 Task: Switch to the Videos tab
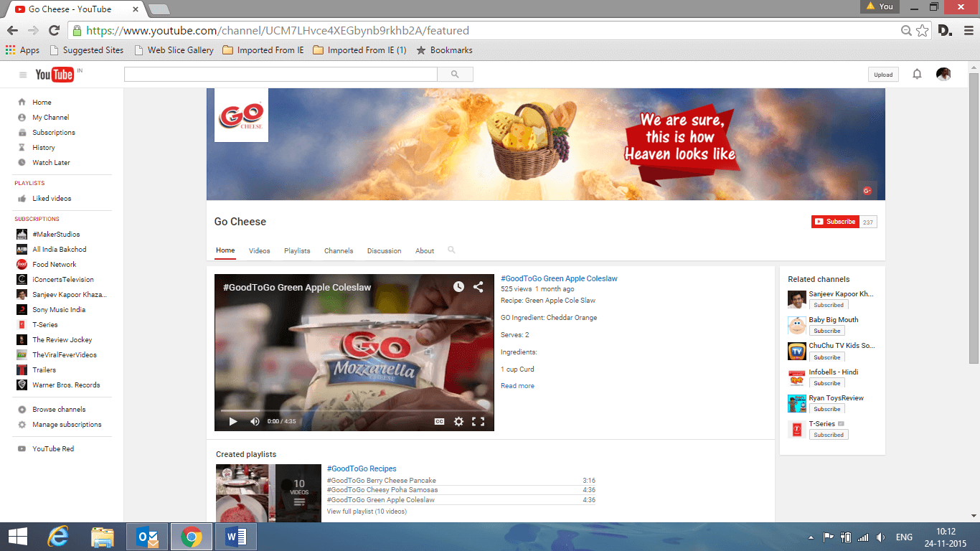click(x=259, y=251)
